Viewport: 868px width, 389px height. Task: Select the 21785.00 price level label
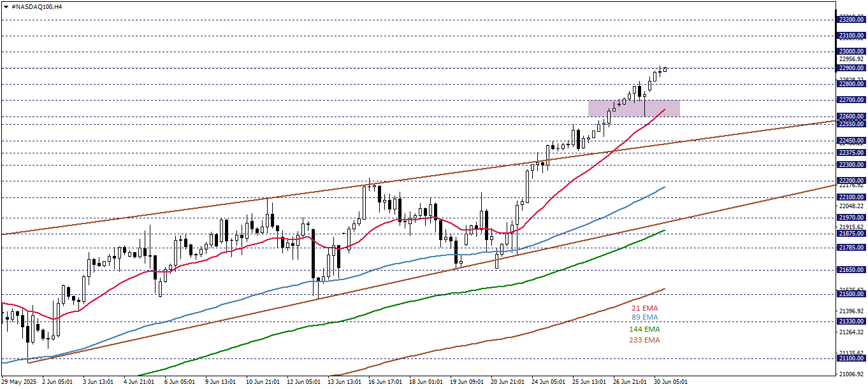click(x=851, y=248)
